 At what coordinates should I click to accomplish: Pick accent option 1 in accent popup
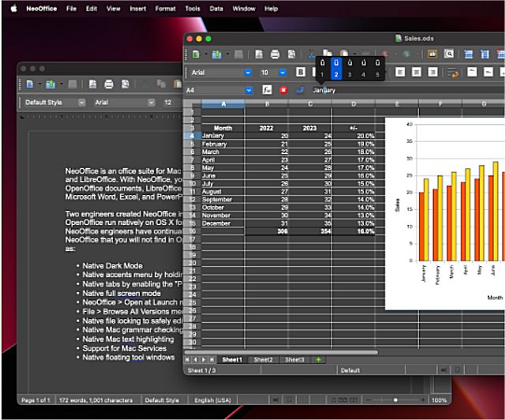tap(322, 68)
